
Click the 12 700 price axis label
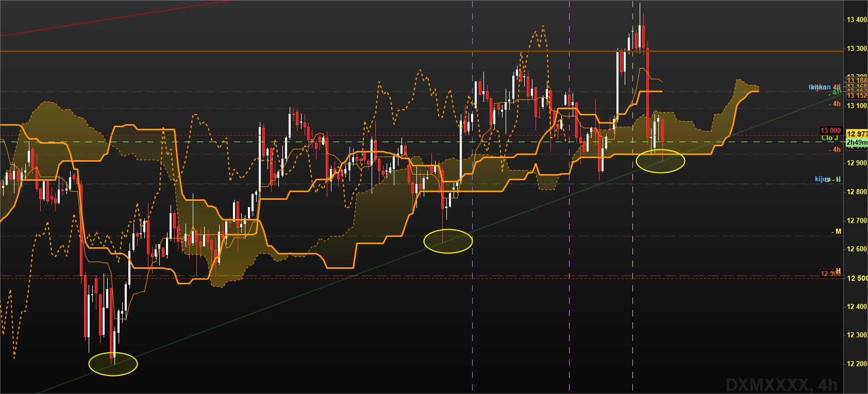[857, 221]
